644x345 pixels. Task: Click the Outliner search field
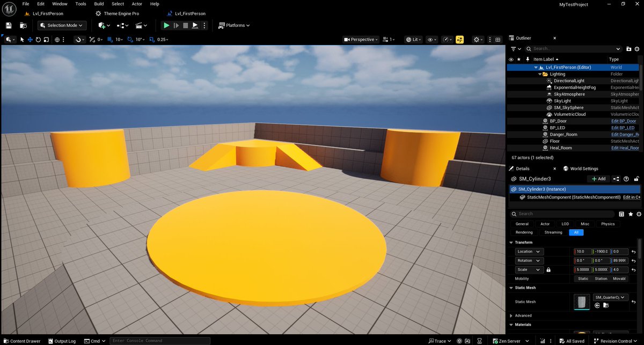click(573, 49)
